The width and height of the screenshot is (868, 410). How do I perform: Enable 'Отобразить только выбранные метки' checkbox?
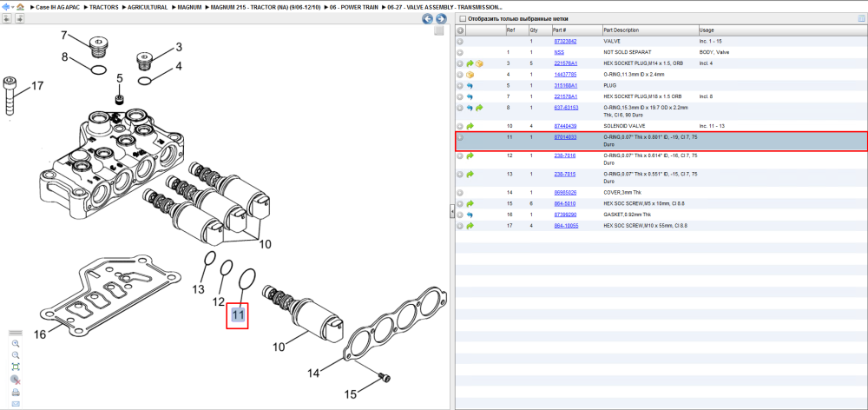coord(463,19)
